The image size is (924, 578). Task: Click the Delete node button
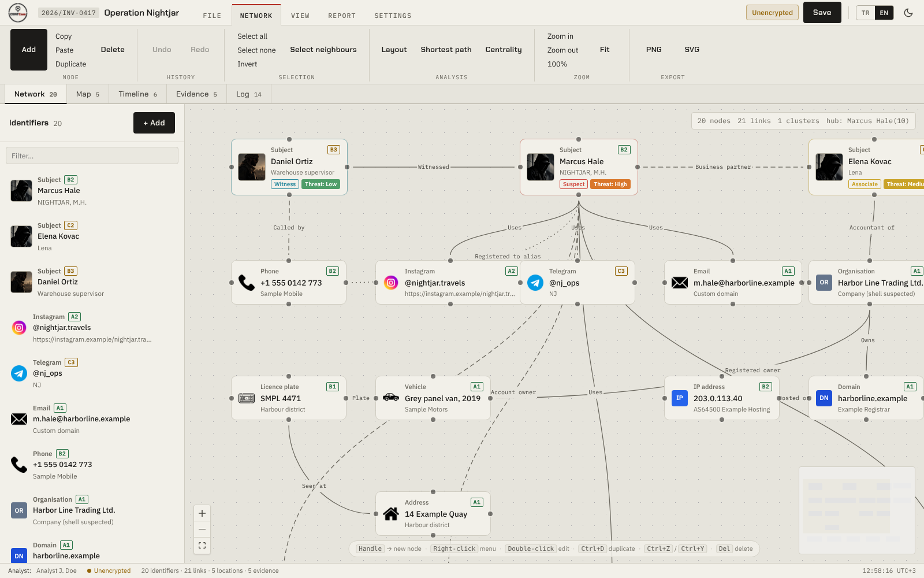[113, 50]
